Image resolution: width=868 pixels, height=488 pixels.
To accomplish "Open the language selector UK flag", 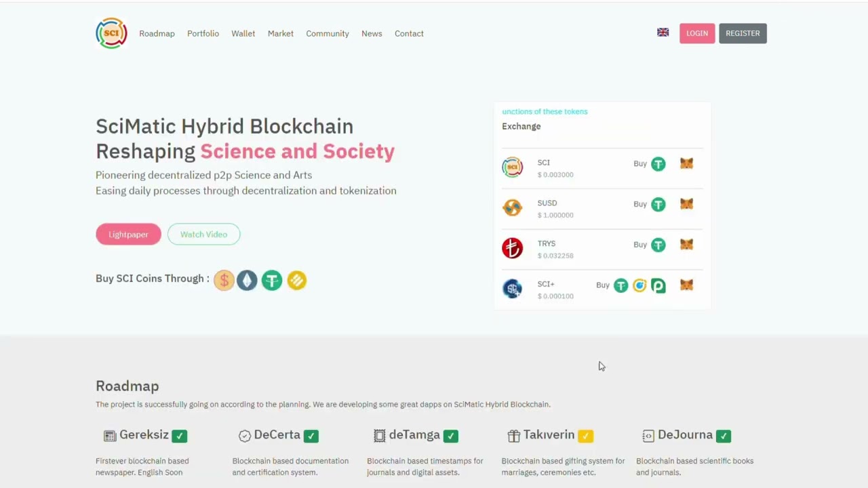I will click(x=663, y=33).
